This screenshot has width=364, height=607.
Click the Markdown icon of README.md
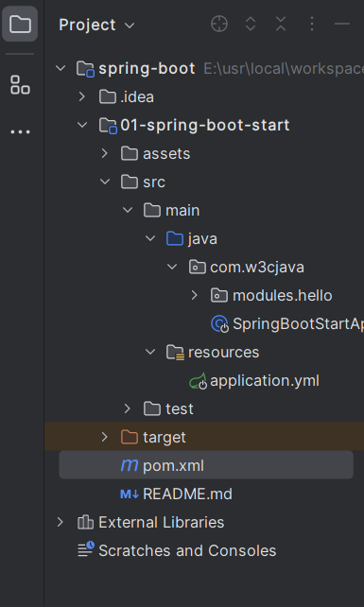[130, 494]
